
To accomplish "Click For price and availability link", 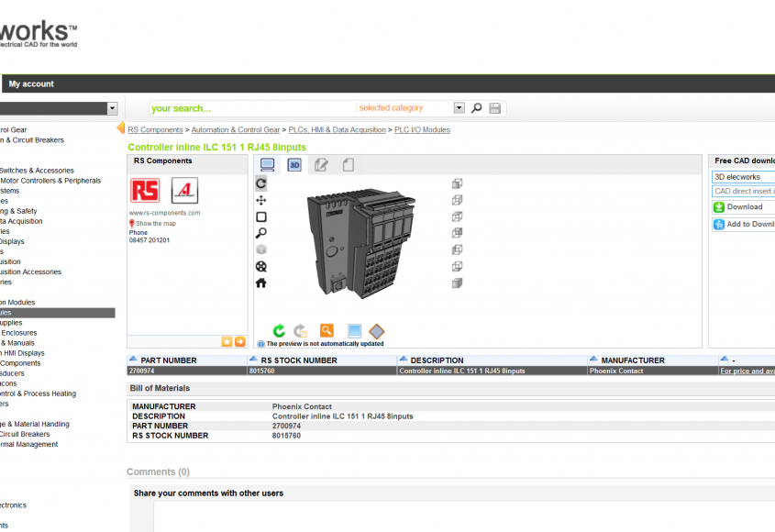I will pyautogui.click(x=747, y=371).
